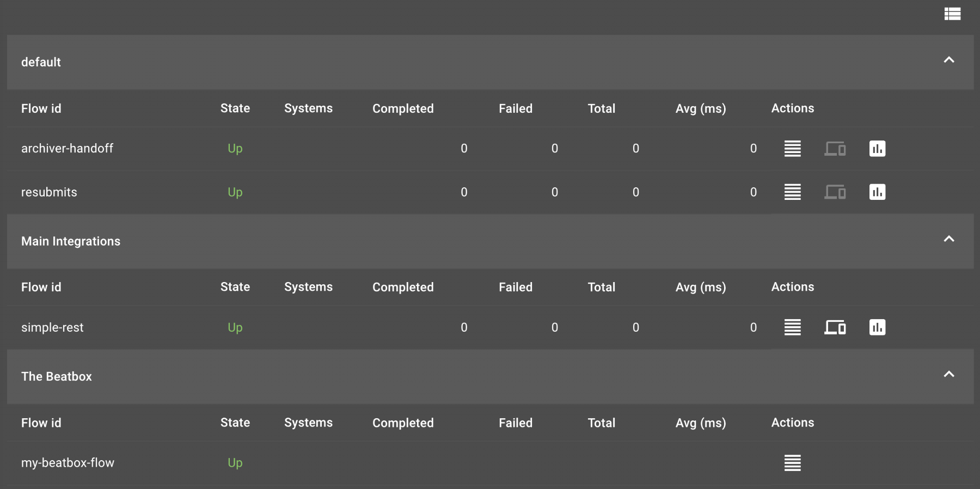View statistics chart for archiver-handoff

(878, 148)
